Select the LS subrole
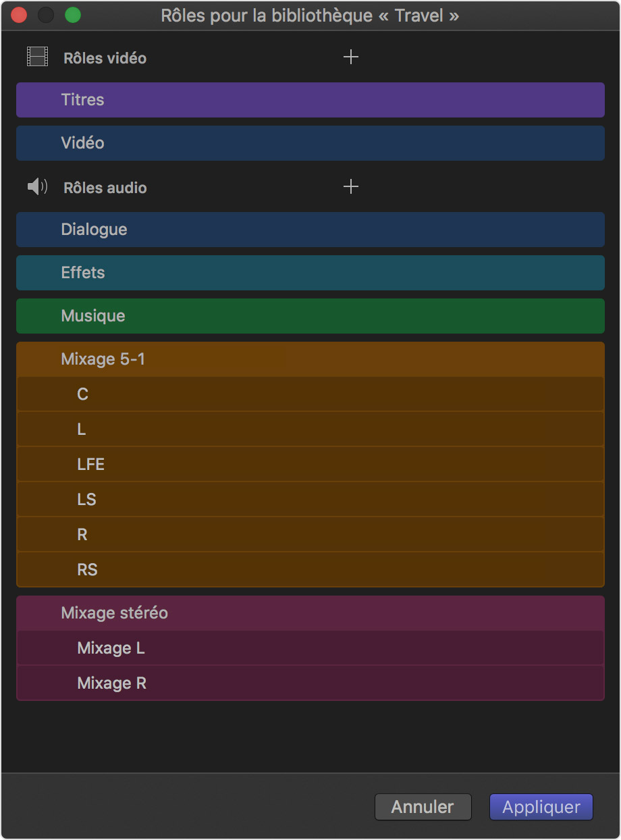The height and width of the screenshot is (840, 621). pyautogui.click(x=310, y=500)
